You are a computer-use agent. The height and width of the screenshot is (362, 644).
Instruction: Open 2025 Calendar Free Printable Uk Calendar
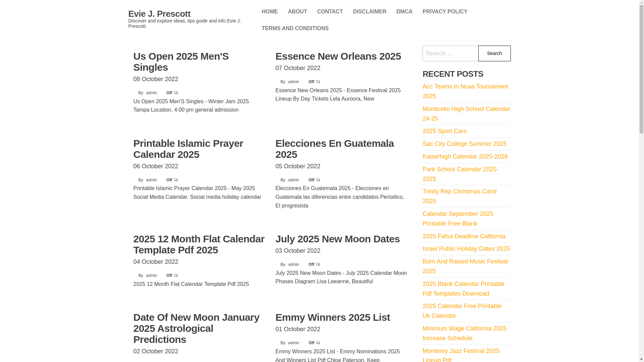coord(462,311)
